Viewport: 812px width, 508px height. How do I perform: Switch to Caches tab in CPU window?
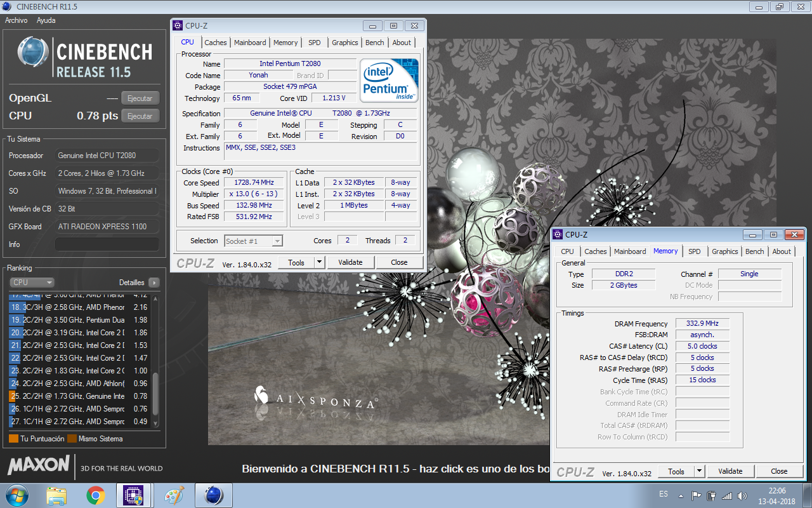click(215, 43)
